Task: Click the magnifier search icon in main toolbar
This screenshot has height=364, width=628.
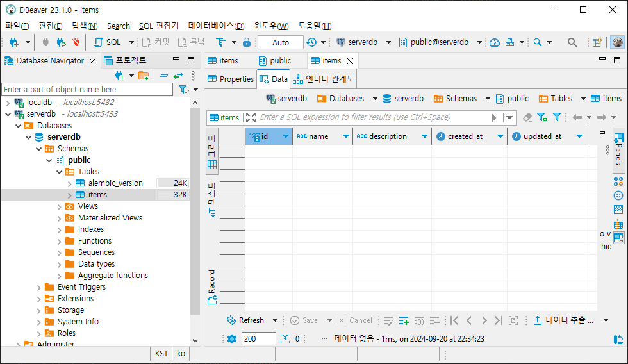Action: click(x=572, y=42)
